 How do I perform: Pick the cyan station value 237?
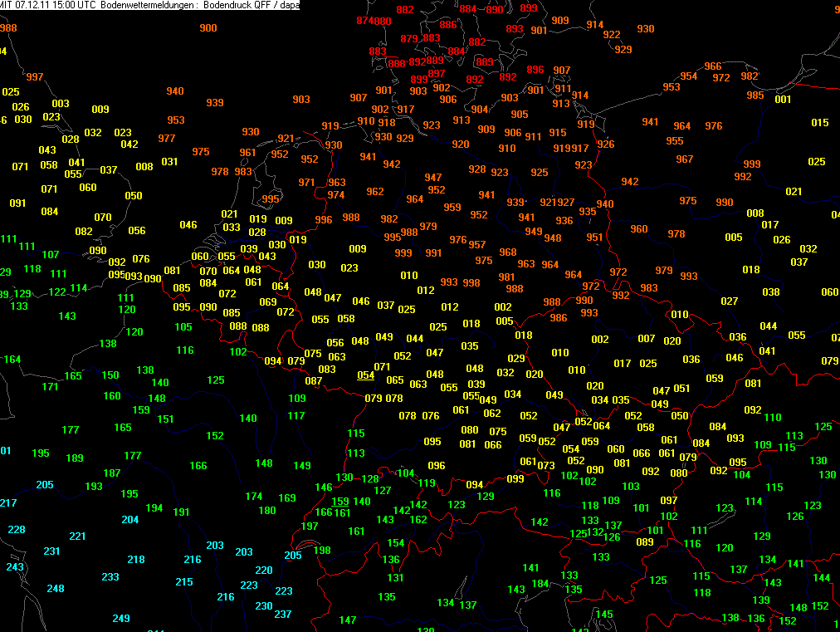click(283, 615)
